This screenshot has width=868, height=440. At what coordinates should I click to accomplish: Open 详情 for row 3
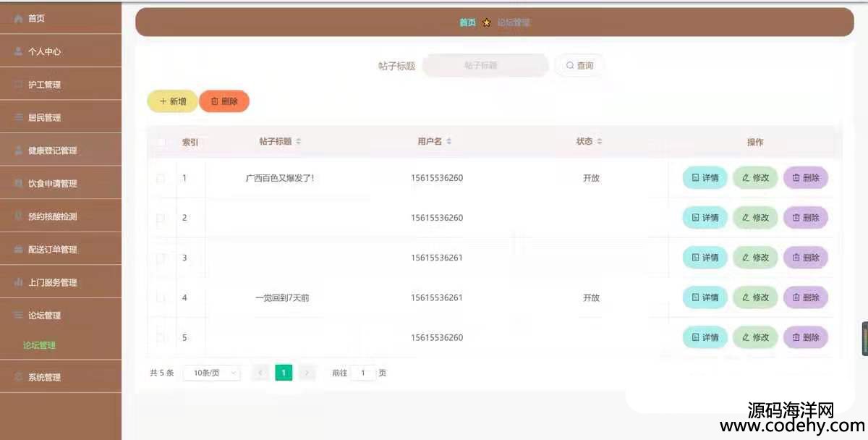705,258
